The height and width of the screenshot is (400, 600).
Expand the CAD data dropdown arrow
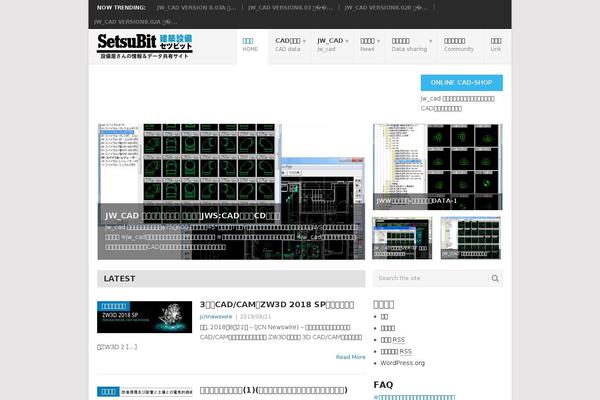304,41
